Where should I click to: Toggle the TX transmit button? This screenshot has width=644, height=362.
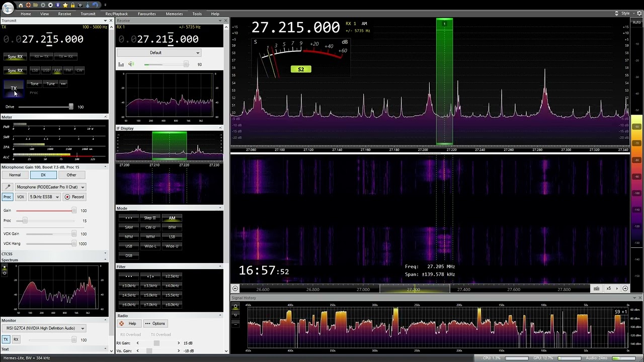(14, 89)
